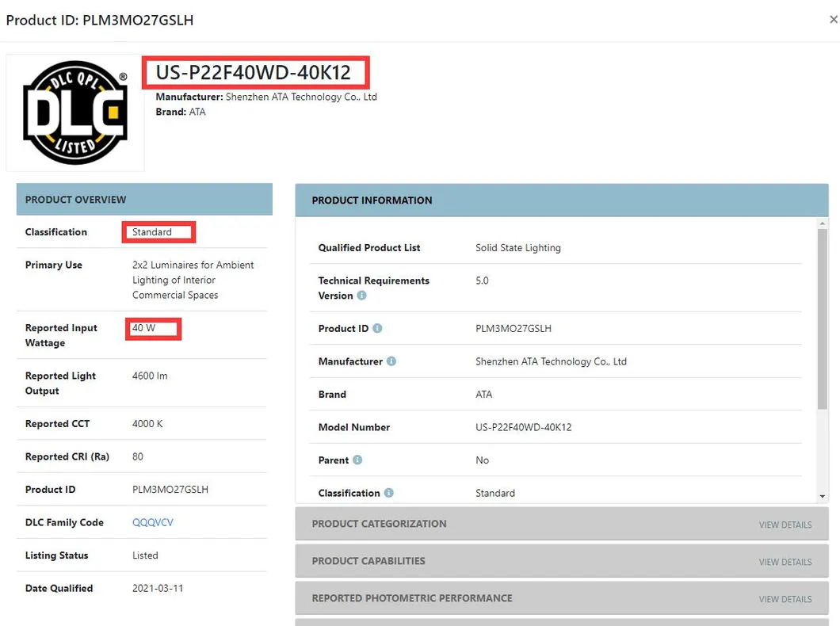
Task: Click the Product Information scrollbar thumb
Action: coord(823,319)
